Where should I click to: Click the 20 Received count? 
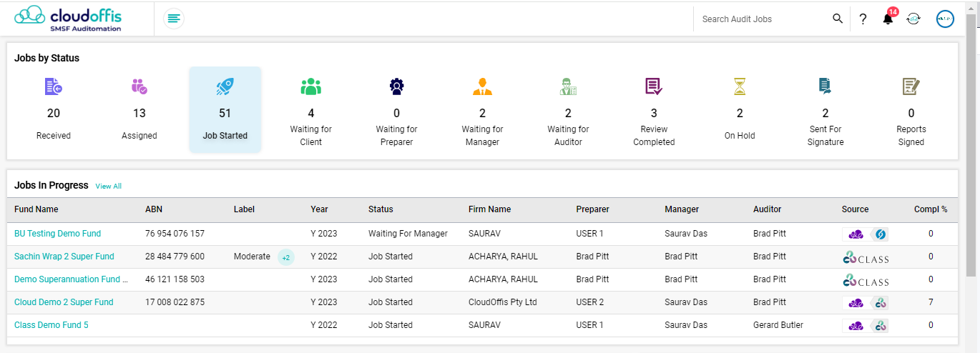54,113
